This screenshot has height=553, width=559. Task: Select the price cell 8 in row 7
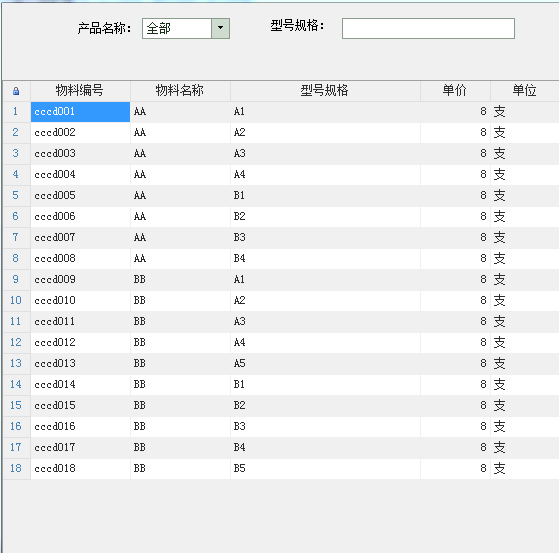tap(455, 238)
